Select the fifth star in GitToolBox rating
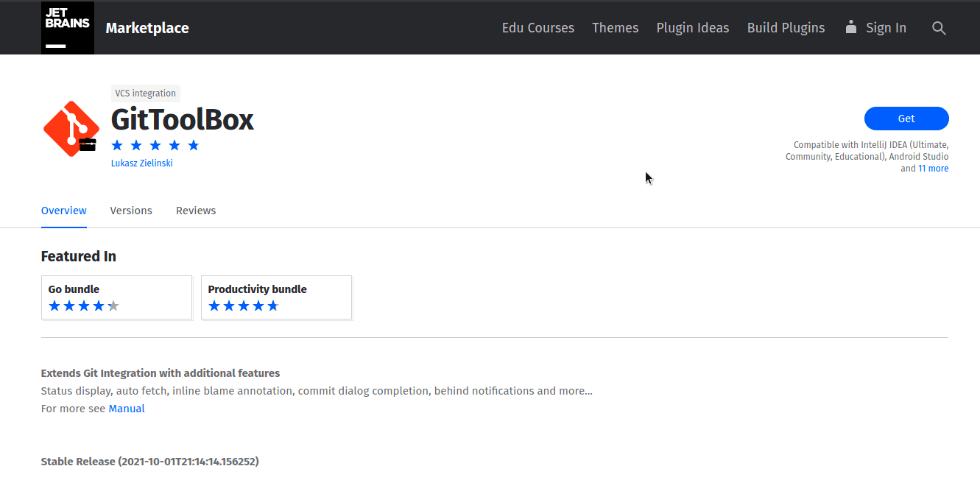 [193, 145]
